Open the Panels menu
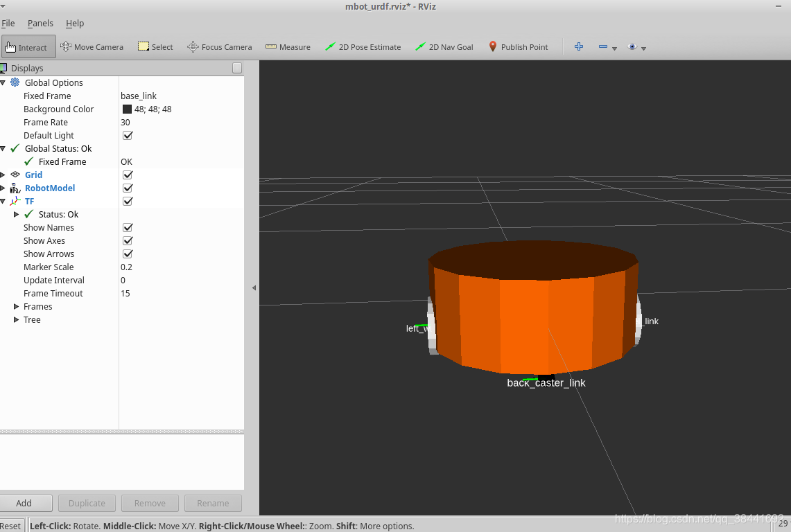The image size is (791, 532). point(40,23)
